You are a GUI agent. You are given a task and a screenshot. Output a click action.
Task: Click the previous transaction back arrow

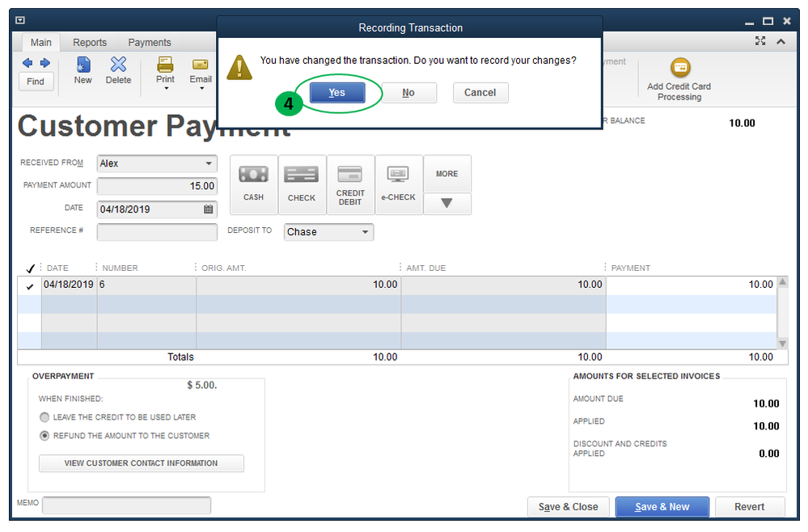27,63
